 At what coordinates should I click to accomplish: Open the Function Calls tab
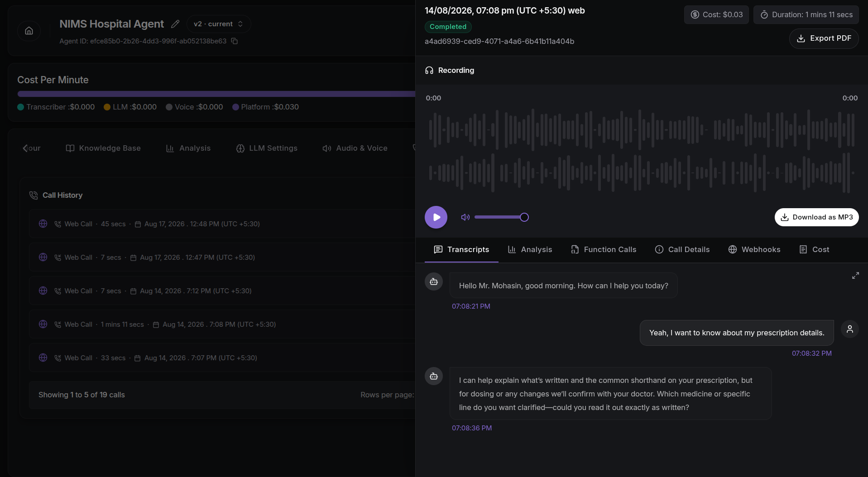(604, 250)
